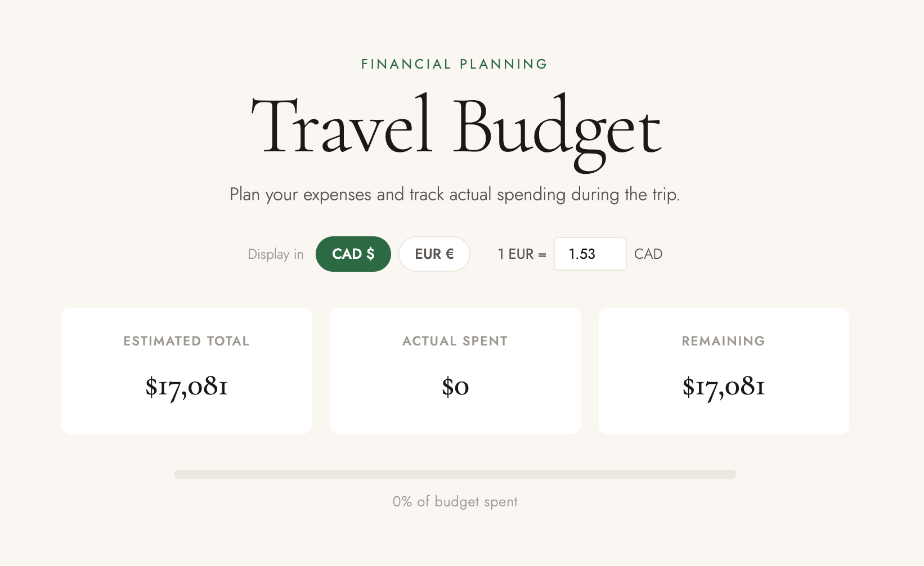The height and width of the screenshot is (566, 924).
Task: Click the 'Remaining' card title
Action: 723,341
